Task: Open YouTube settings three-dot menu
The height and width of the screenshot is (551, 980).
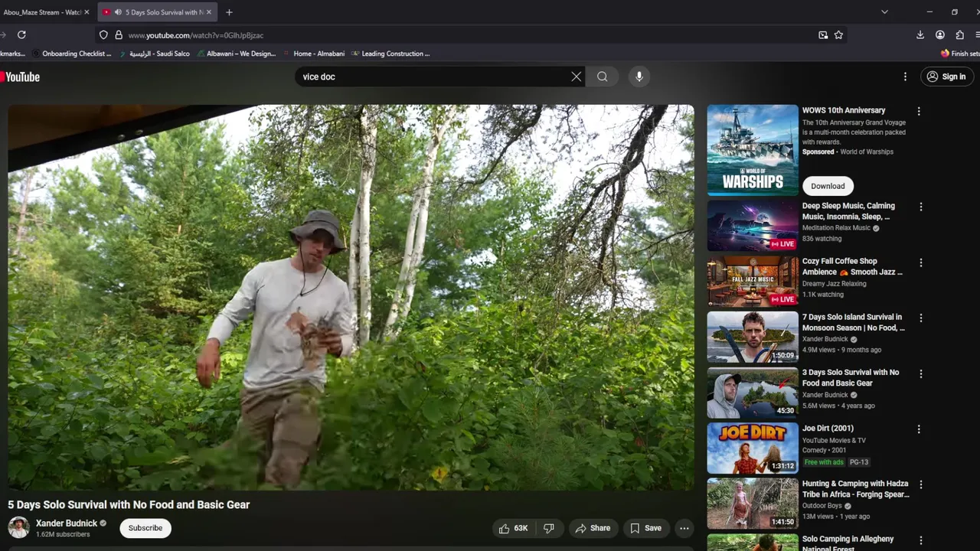Action: coord(905,77)
